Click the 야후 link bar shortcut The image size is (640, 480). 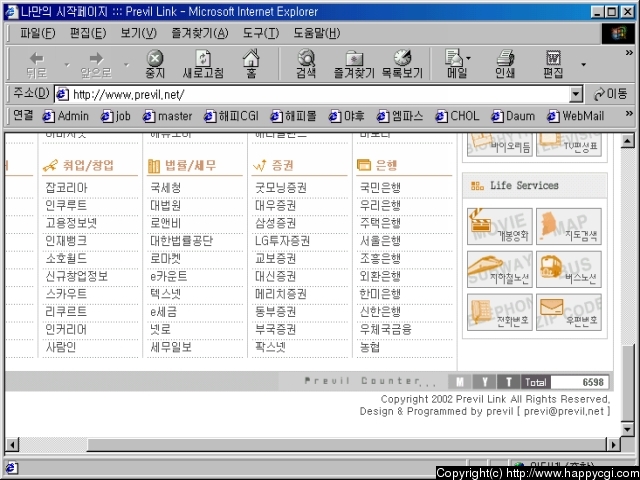pyautogui.click(x=347, y=116)
